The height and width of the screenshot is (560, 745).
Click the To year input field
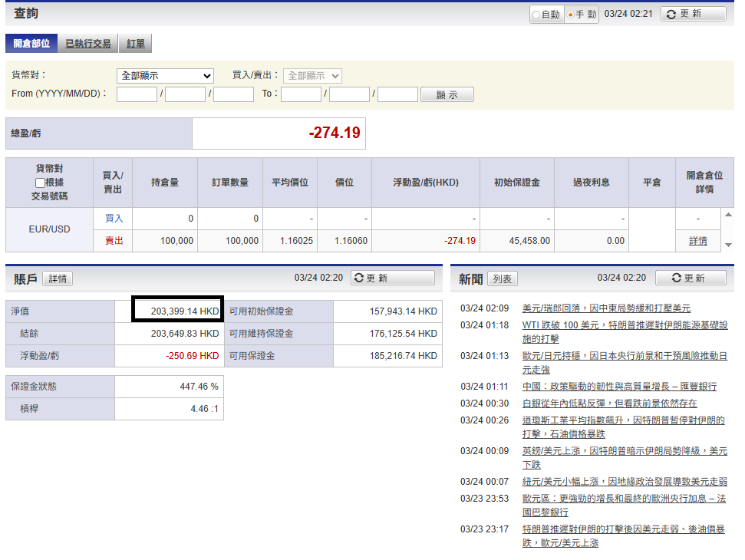pos(302,94)
